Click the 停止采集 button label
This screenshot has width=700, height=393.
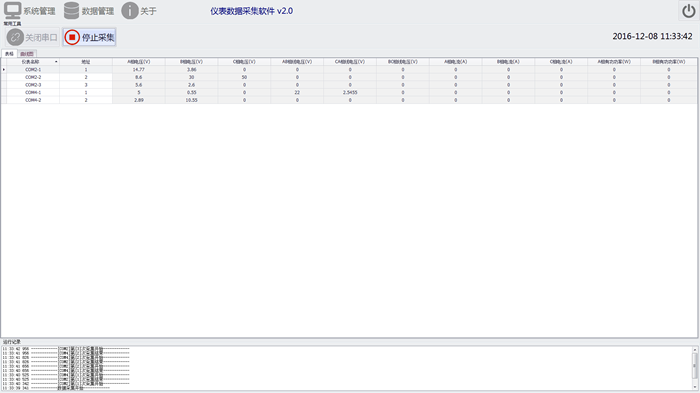[x=98, y=38]
